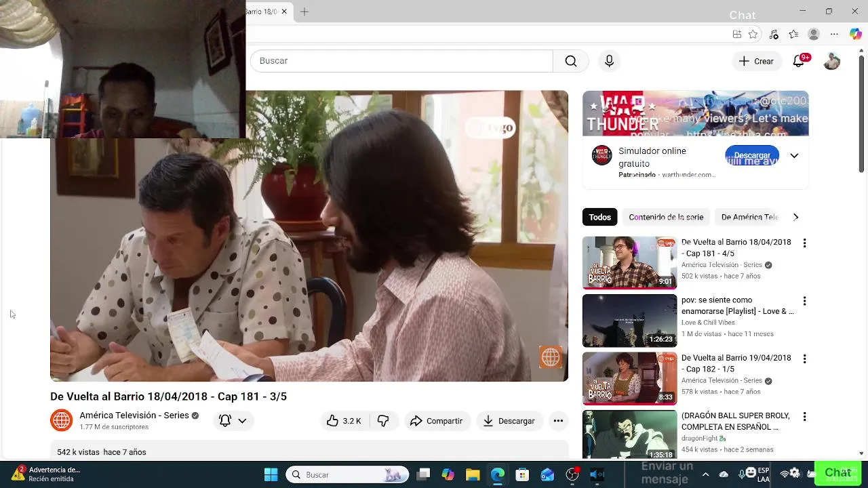Click the YouTube Buscar search field
Image resolution: width=868 pixels, height=488 pixels.
pyautogui.click(x=401, y=61)
